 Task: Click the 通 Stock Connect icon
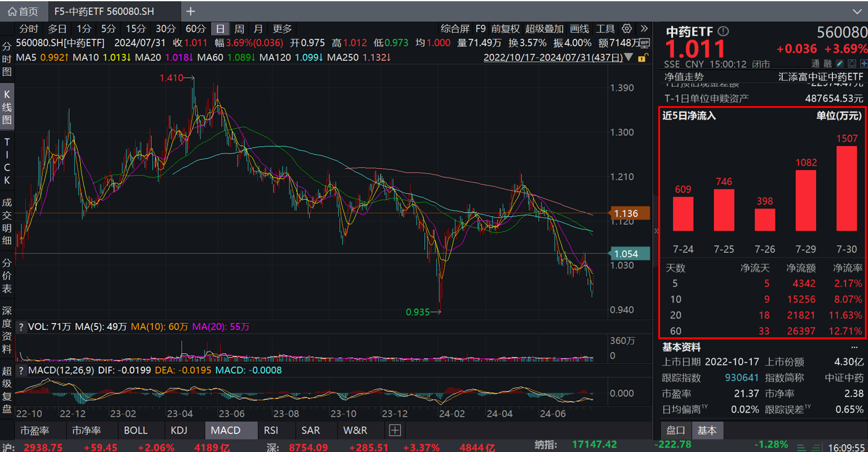[816, 63]
